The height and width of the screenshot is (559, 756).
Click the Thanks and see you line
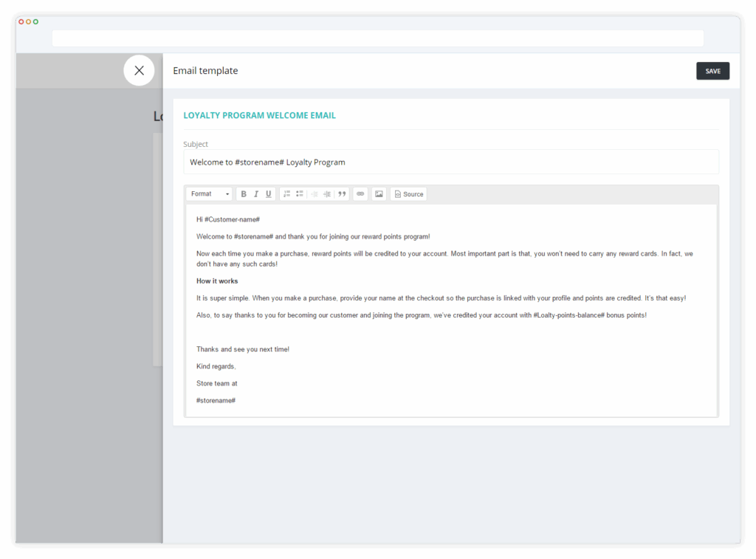point(242,349)
